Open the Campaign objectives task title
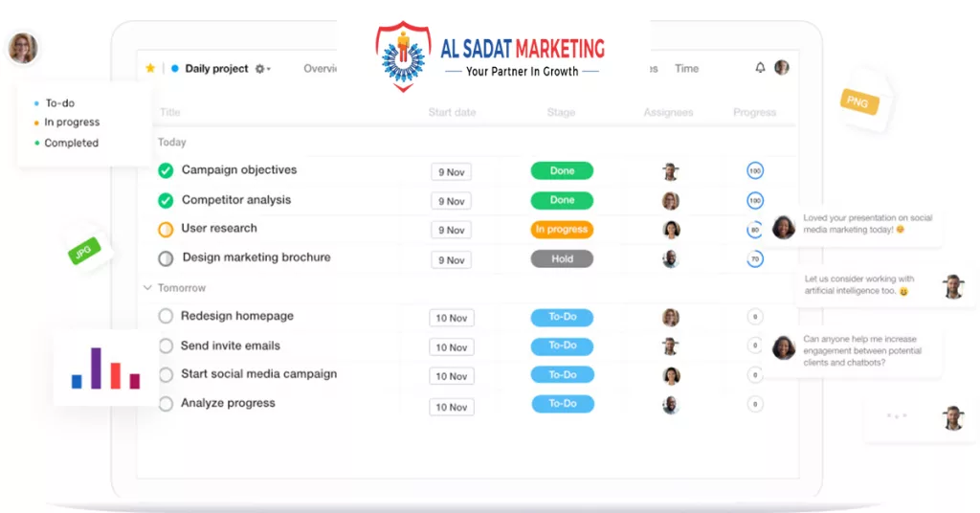980x513 pixels. 238,170
